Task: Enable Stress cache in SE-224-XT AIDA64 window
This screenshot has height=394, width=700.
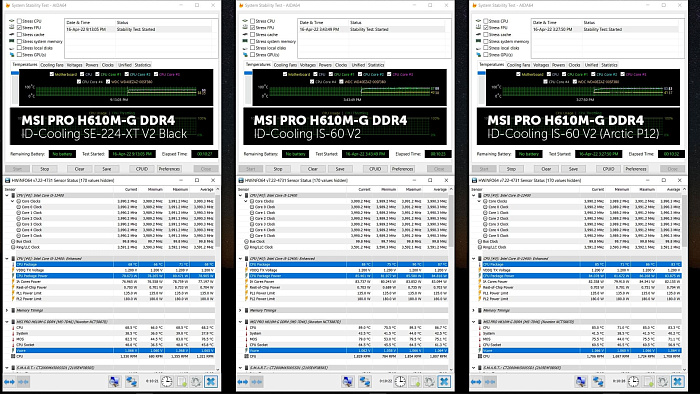Action: pyautogui.click(x=19, y=34)
